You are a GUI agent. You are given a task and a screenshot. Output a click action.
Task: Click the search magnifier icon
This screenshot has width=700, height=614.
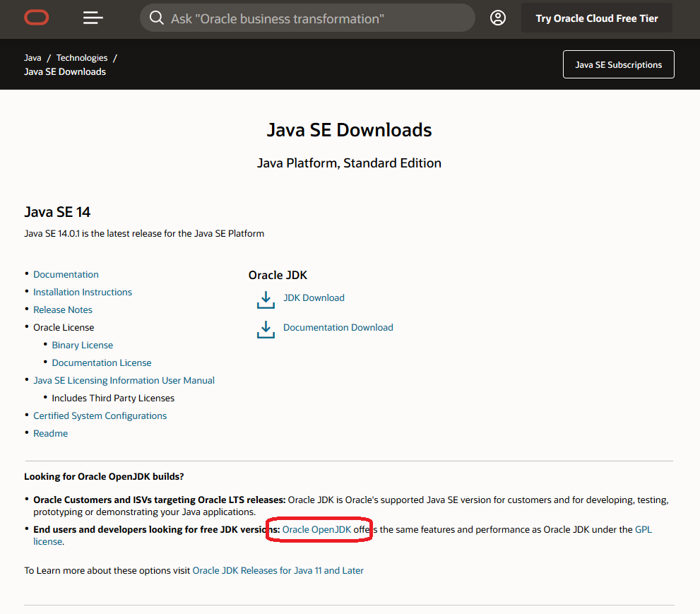click(x=156, y=18)
